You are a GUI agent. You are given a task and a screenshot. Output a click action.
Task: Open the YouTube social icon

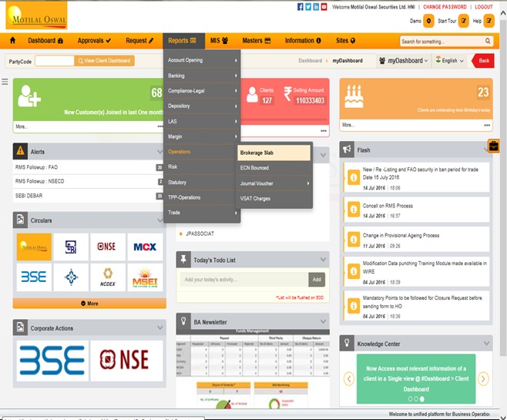324,7
